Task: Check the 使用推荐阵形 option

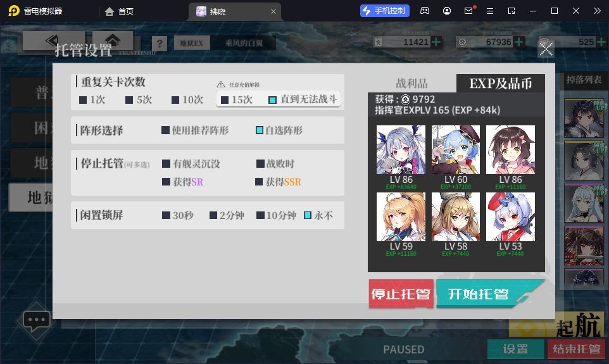Action: click(165, 130)
